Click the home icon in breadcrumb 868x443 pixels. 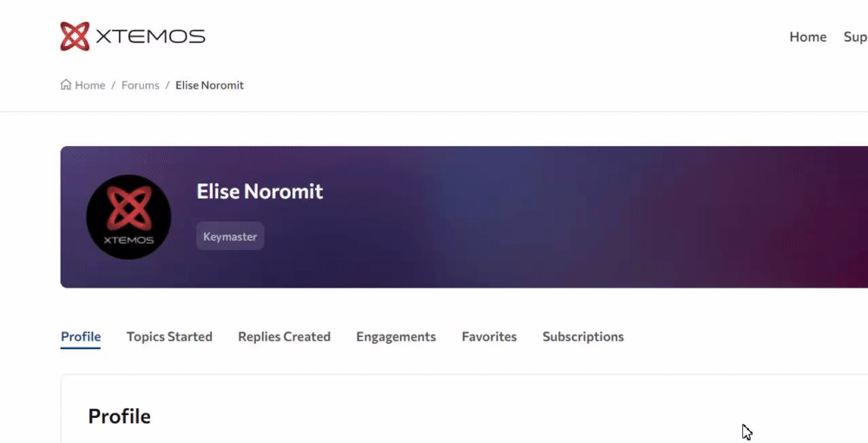point(66,85)
